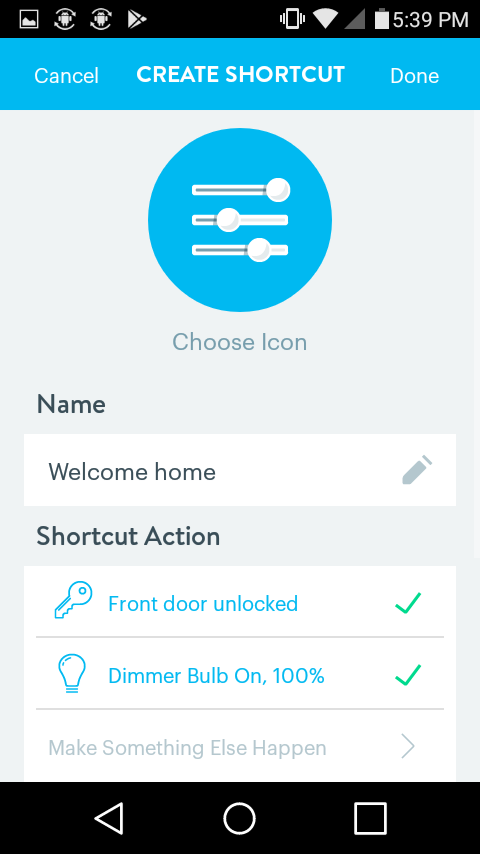Tap the light bulb icon
480x854 pixels.
tap(72, 673)
